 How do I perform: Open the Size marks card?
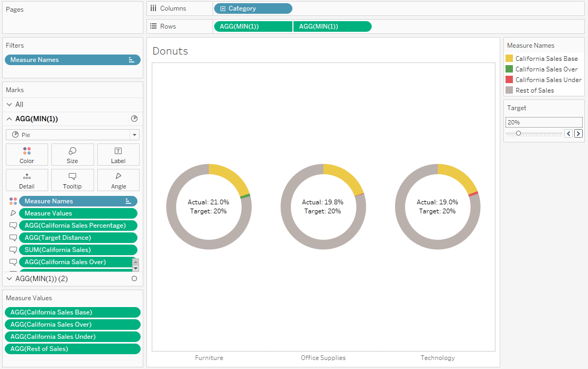(72, 155)
